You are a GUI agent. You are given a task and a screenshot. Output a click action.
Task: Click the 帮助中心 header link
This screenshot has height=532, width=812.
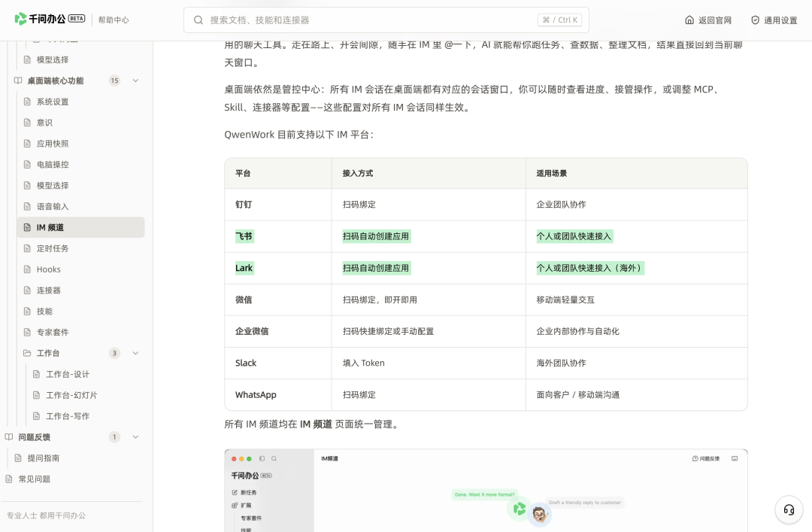click(114, 20)
